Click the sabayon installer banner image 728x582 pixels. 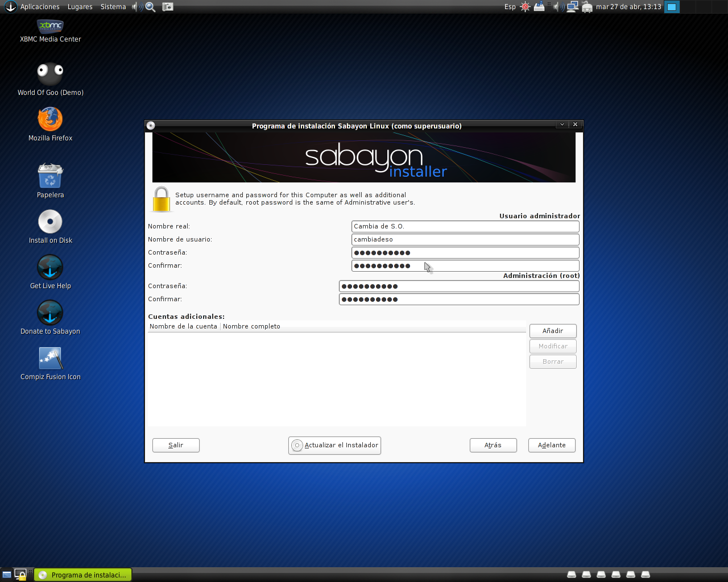pos(364,157)
